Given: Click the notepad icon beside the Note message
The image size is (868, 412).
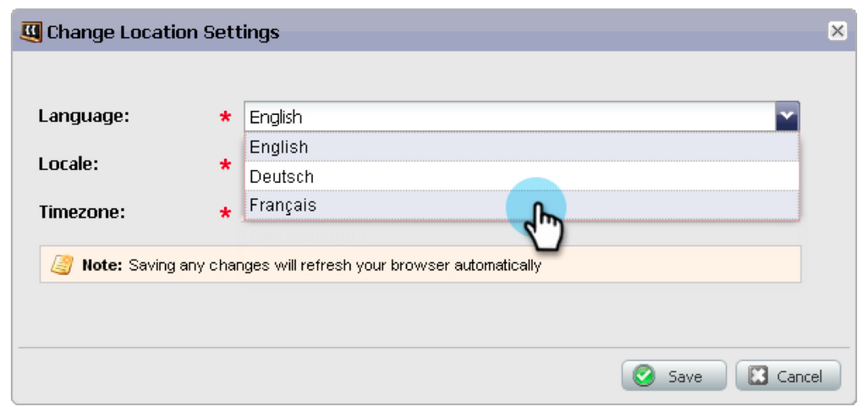Looking at the screenshot, I should 62,265.
